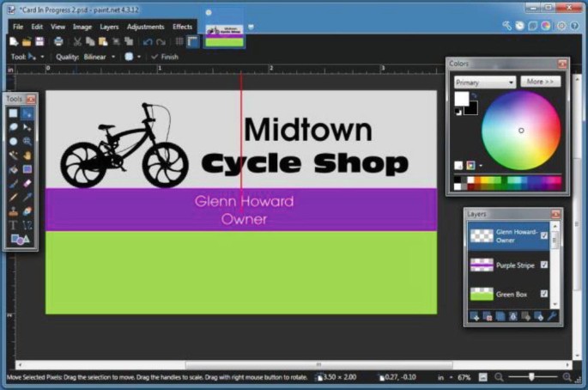Open the Effects menu
Screen dimensions: 588x390
coord(182,27)
